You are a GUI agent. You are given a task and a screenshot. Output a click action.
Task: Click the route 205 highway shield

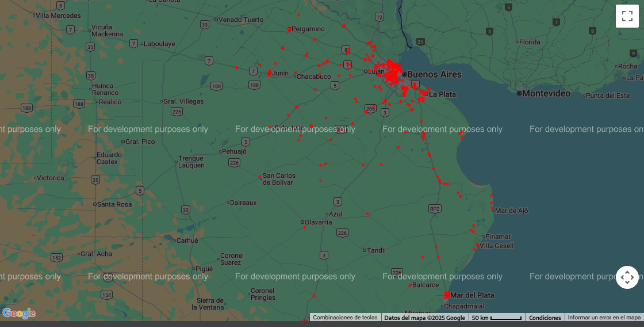pyautogui.click(x=370, y=108)
